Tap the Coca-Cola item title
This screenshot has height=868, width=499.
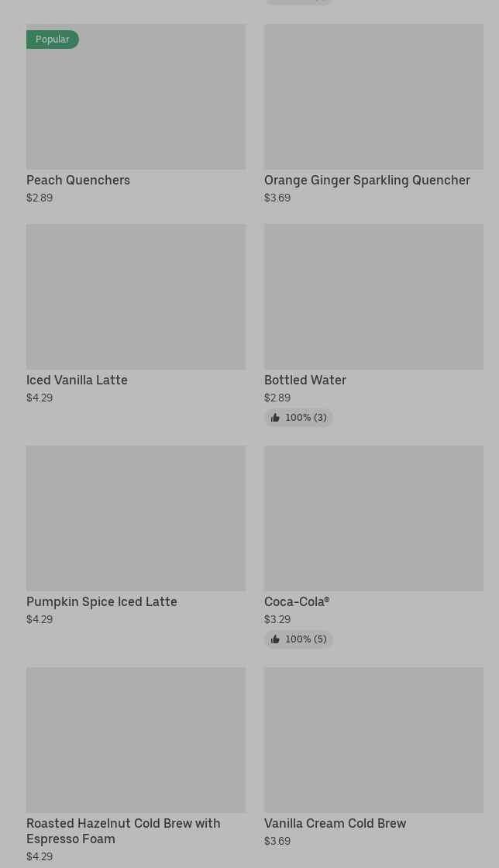(296, 602)
